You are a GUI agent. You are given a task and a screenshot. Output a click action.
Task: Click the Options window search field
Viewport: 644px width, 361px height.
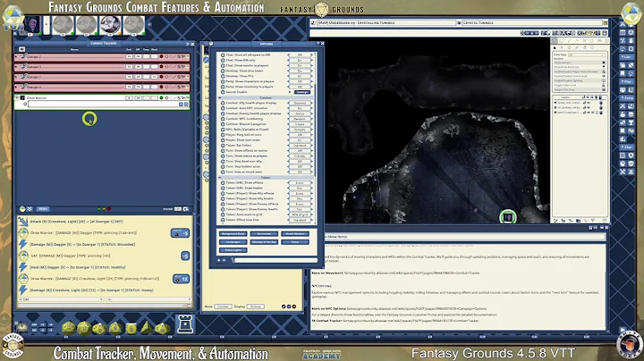coord(275,260)
